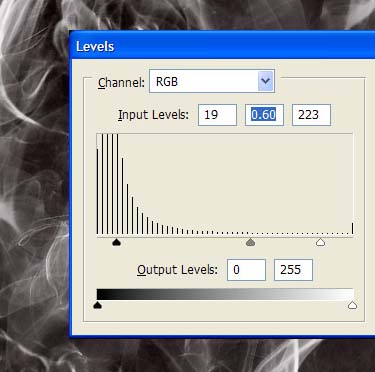Click the output levels field showing 255
Screen dimensions: 375x372
[x=293, y=270]
